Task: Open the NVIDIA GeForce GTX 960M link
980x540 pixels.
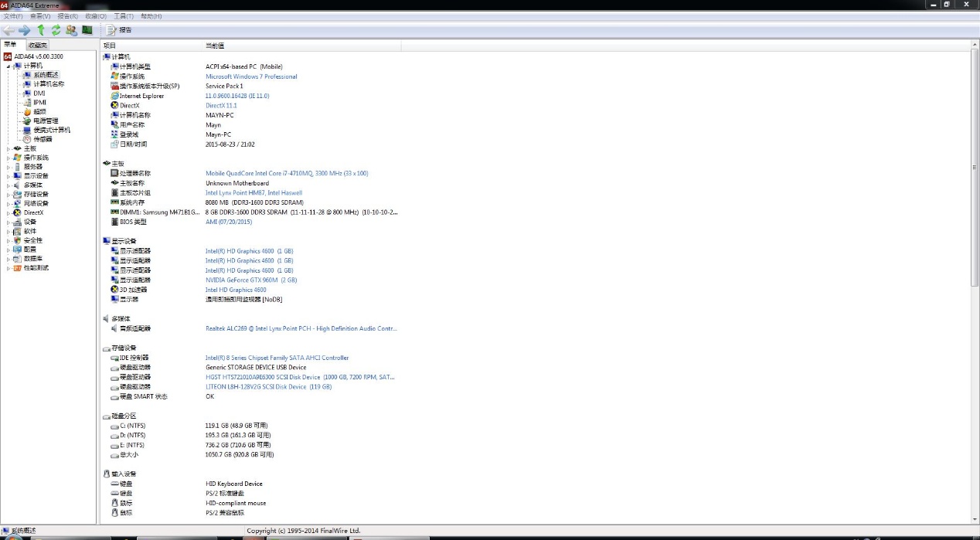Action: pos(251,280)
